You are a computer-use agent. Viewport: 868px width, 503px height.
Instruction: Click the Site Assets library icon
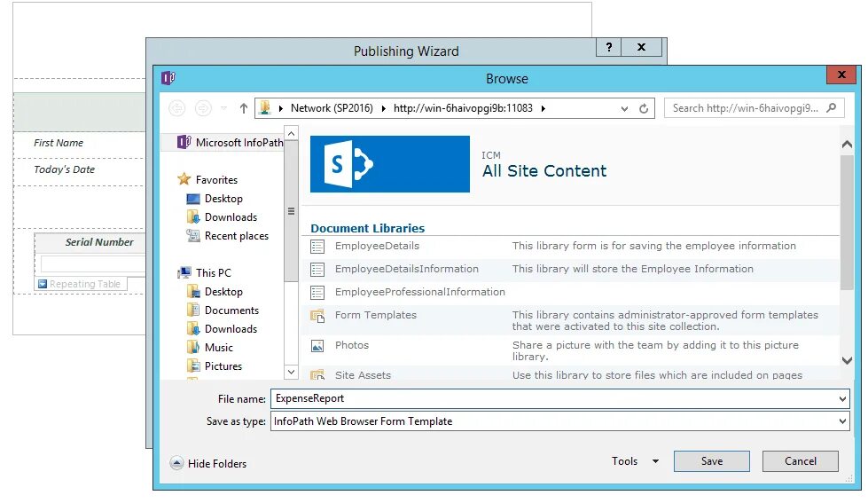317,374
